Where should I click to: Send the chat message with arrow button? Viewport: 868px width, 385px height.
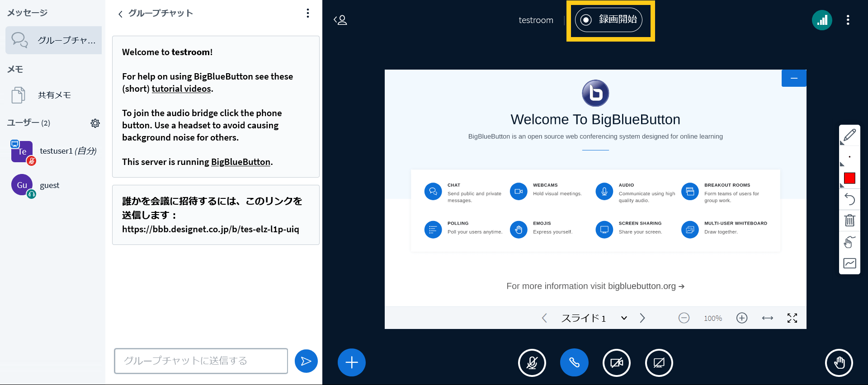306,361
